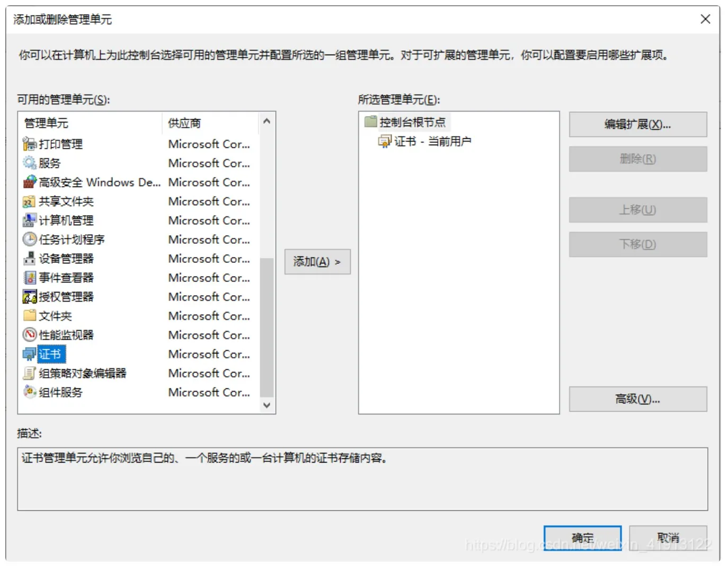
Task: Click the snap-in list scrollbar thumb
Action: point(267,327)
